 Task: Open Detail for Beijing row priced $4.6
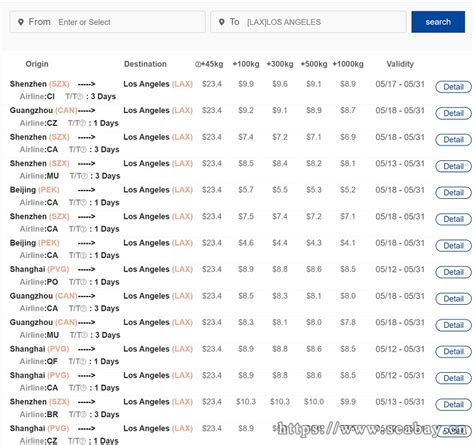453,246
